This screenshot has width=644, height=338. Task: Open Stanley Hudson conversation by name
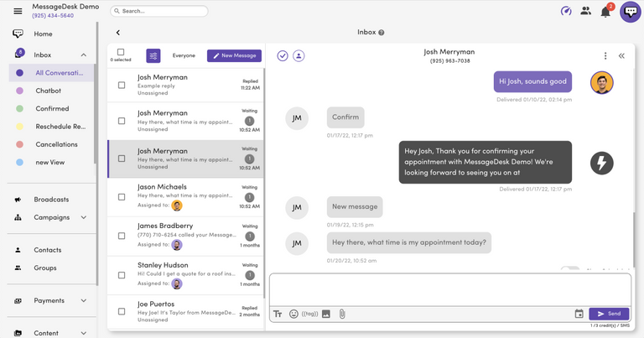163,265
